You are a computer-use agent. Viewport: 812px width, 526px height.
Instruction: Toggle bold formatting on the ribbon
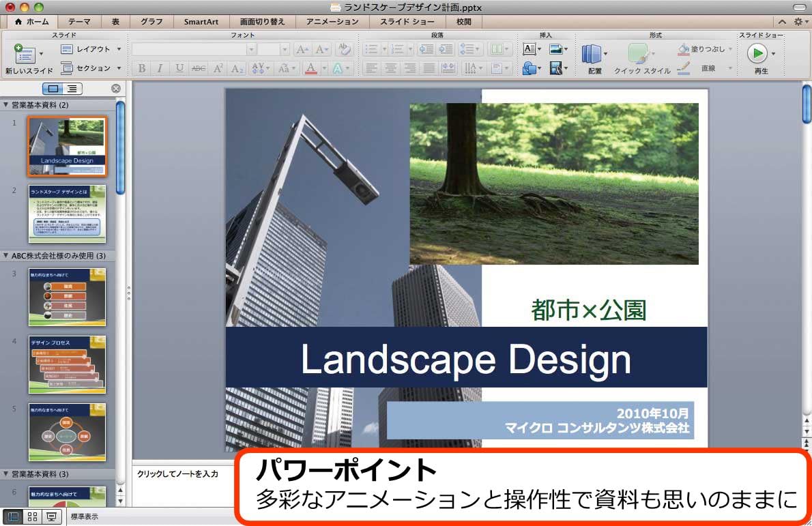[x=142, y=68]
